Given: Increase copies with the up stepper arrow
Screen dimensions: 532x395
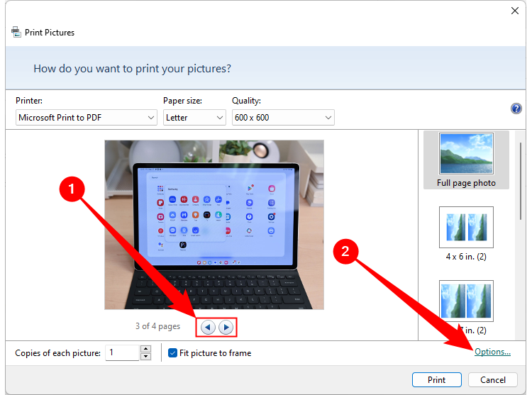Looking at the screenshot, I should (145, 349).
